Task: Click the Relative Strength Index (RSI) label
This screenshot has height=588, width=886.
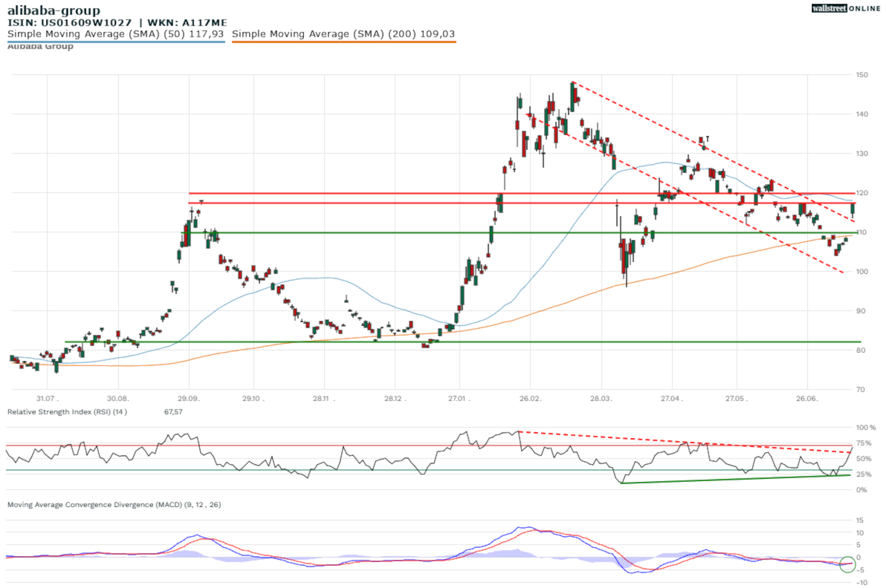Action: [x=67, y=412]
